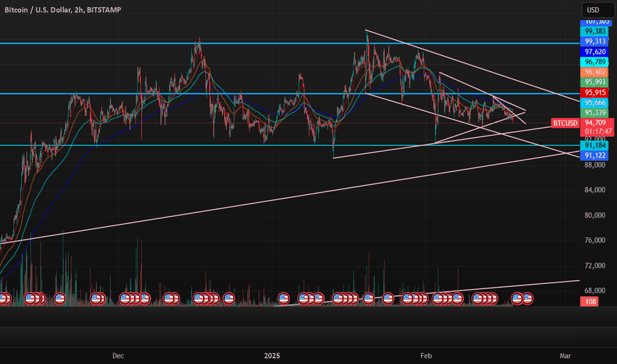Image resolution: width=617 pixels, height=364 pixels.
Task: Select the 91,122 blue price label
Action: (x=594, y=156)
